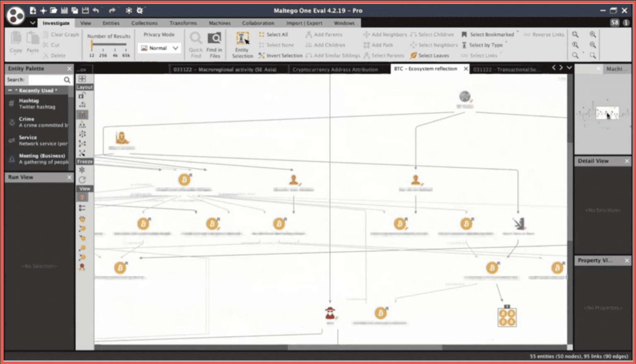636x364 pixels.
Task: Switch to Cryptocurrency Address Attribution graph tab
Action: pos(335,69)
